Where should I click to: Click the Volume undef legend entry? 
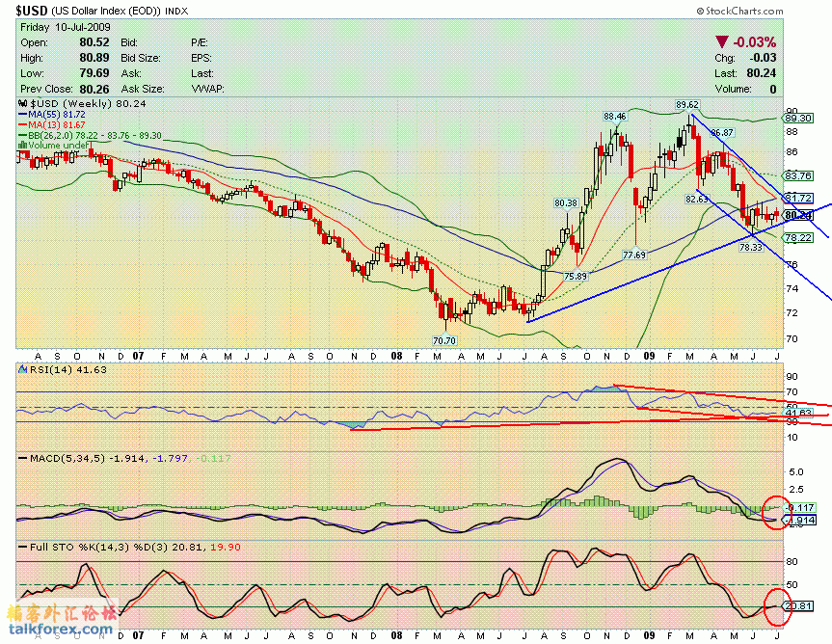point(54,146)
